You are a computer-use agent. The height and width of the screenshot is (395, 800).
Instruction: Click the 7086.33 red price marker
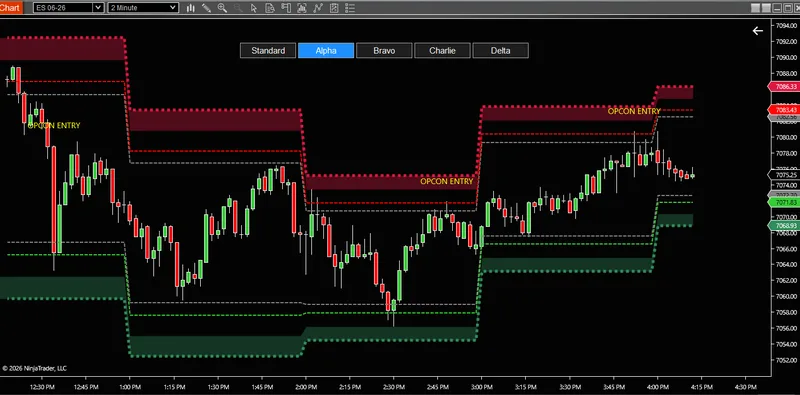pos(784,87)
